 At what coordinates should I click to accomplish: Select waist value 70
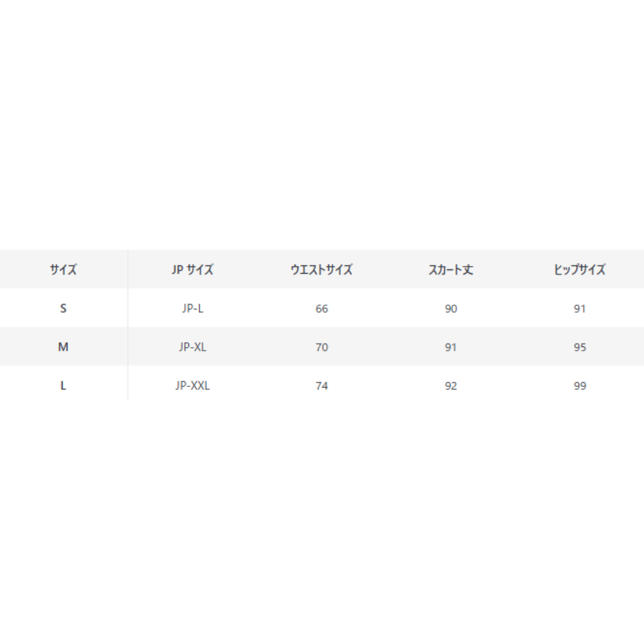coord(321,347)
